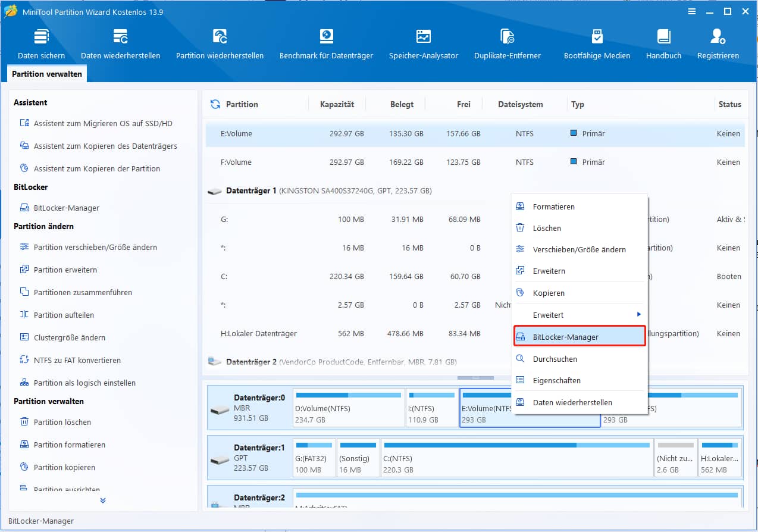This screenshot has width=758, height=532.
Task: Select Verschieben/Größe ändern in the context menu
Action: 580,249
